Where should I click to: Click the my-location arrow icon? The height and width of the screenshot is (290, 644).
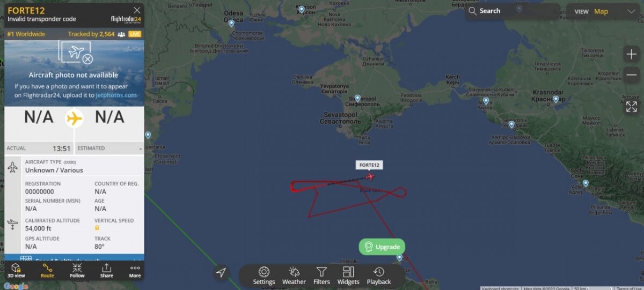click(221, 273)
